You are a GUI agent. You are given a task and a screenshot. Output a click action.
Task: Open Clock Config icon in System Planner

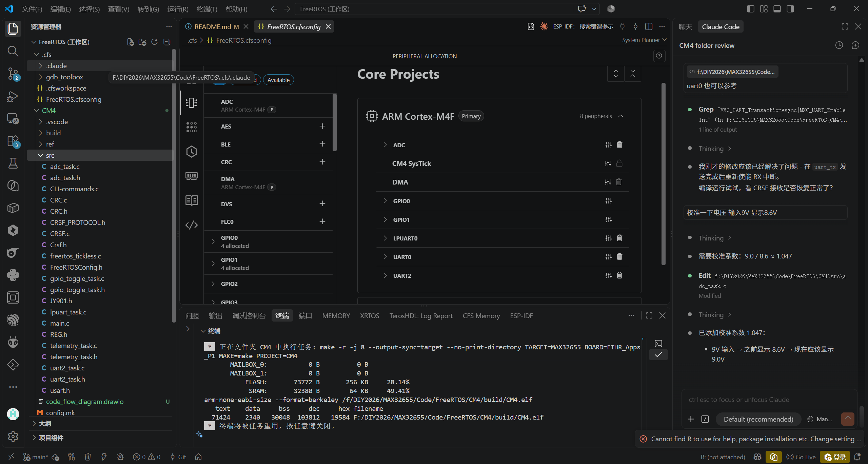point(192,152)
